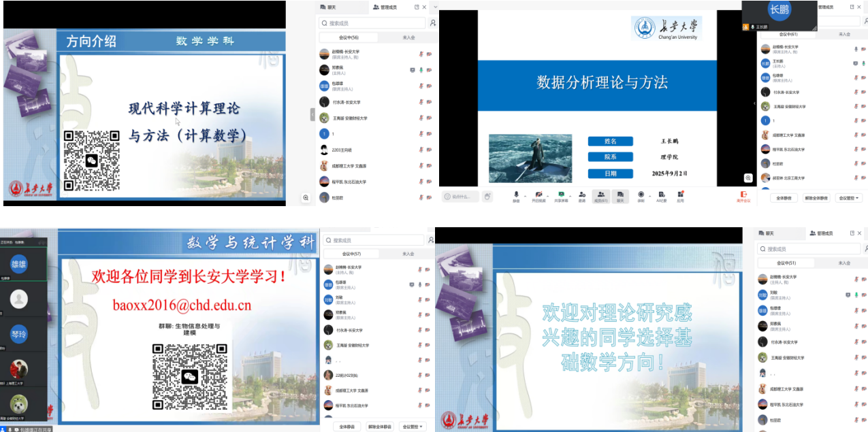Switch to 未入会 tab beside 会议中(56)
The height and width of the screenshot is (432, 868).
click(x=408, y=38)
